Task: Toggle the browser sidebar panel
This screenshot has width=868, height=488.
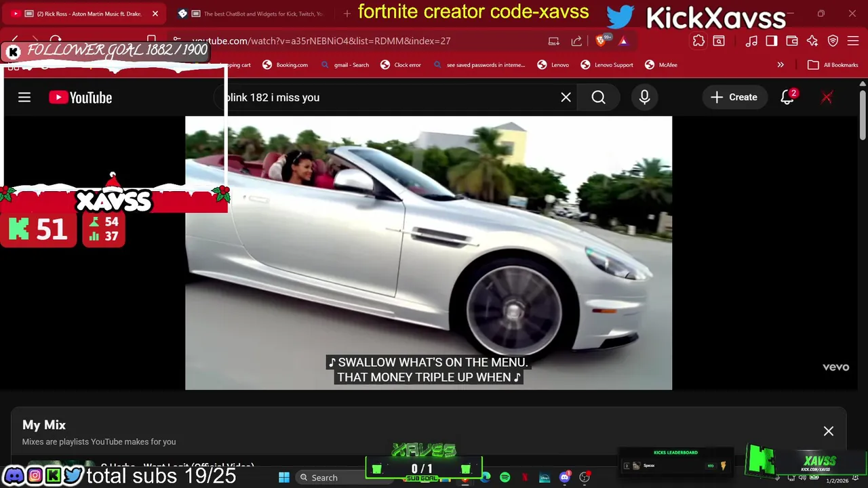Action: [x=772, y=41]
